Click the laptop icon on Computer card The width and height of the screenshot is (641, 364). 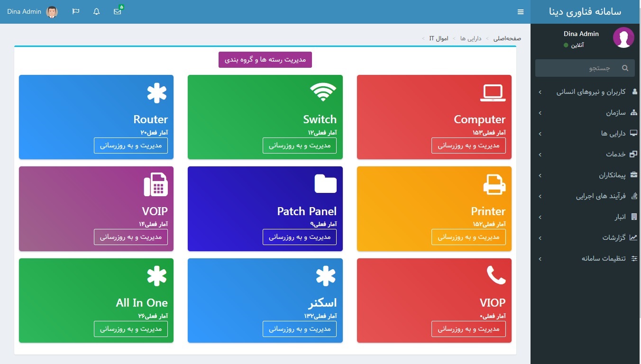coord(493,93)
